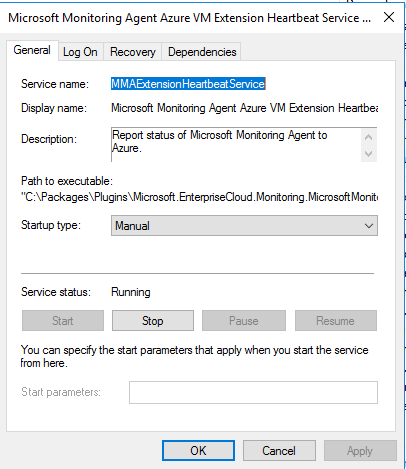Click the greyed-out Start button
406x469 pixels.
pos(63,321)
